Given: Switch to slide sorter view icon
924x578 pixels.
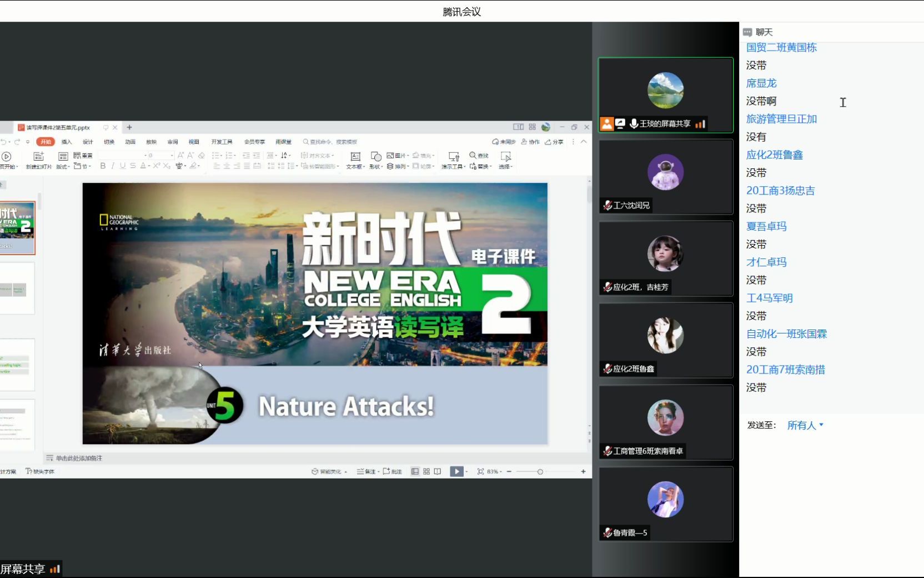Looking at the screenshot, I should click(426, 471).
